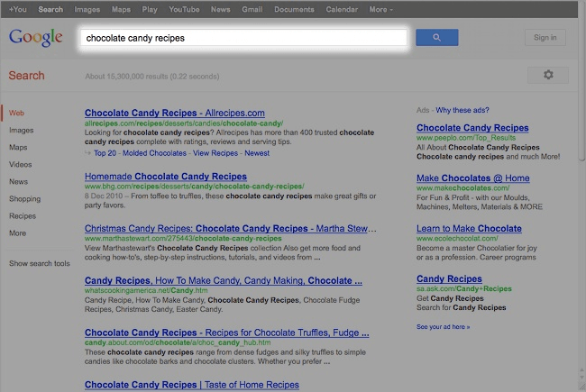Open the More dropdown in top bar
The width and height of the screenshot is (586, 392).
pyautogui.click(x=380, y=9)
